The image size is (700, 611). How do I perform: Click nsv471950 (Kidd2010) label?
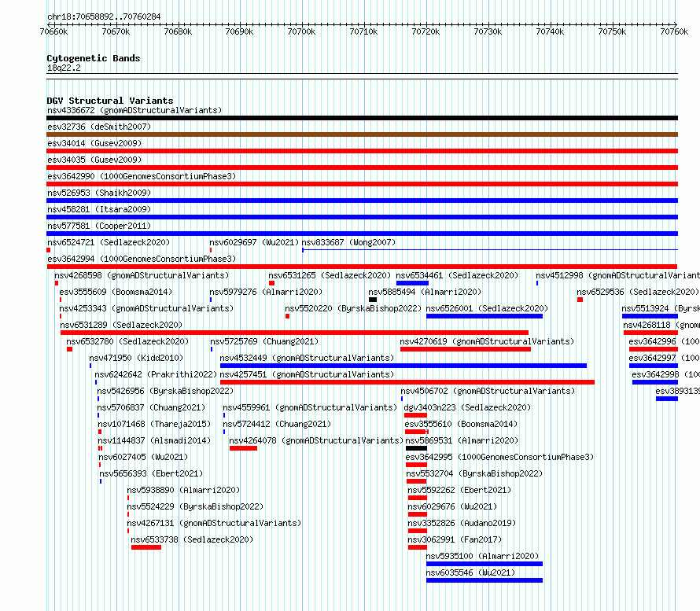coord(136,358)
